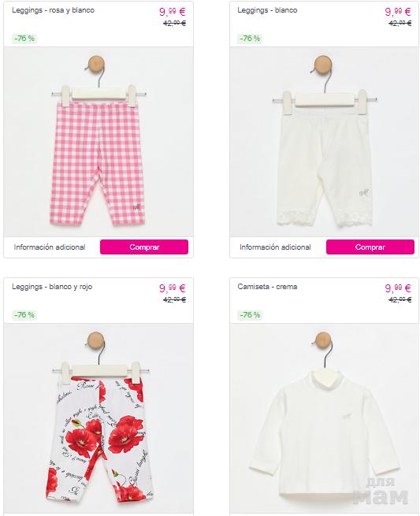This screenshot has height=516, width=420.
Task: Click Comprar for the white leggings
Action: [370, 247]
